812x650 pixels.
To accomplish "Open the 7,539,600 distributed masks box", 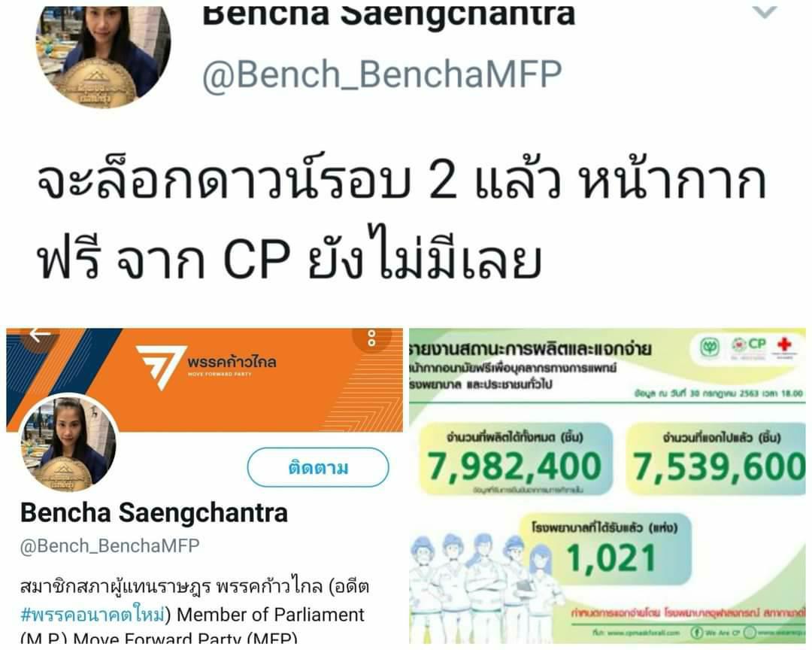I will coord(717,459).
